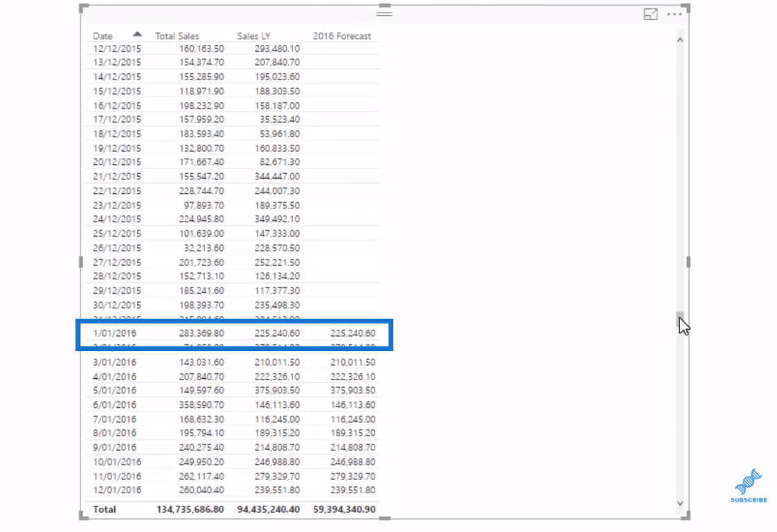Click the vertical scrollbar thumb

click(680, 320)
